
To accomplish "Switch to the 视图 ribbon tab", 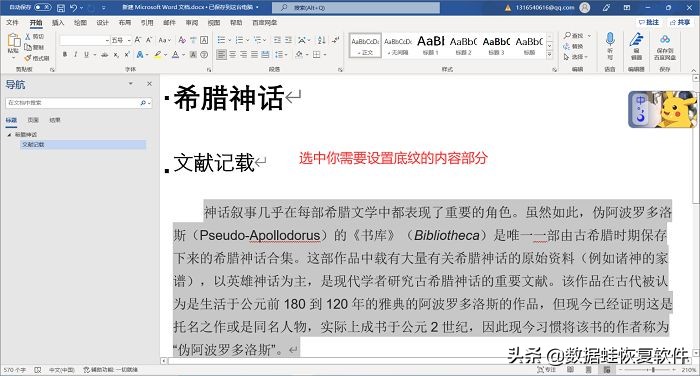I will click(214, 22).
